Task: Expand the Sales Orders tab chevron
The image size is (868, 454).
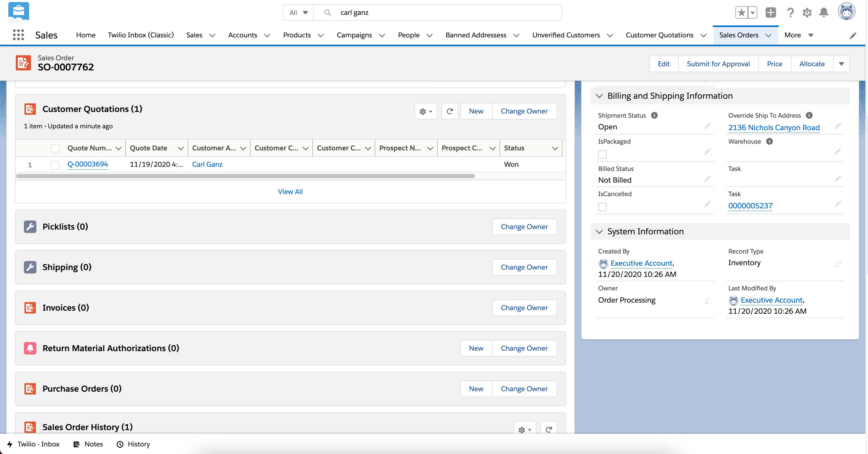Action: click(768, 35)
